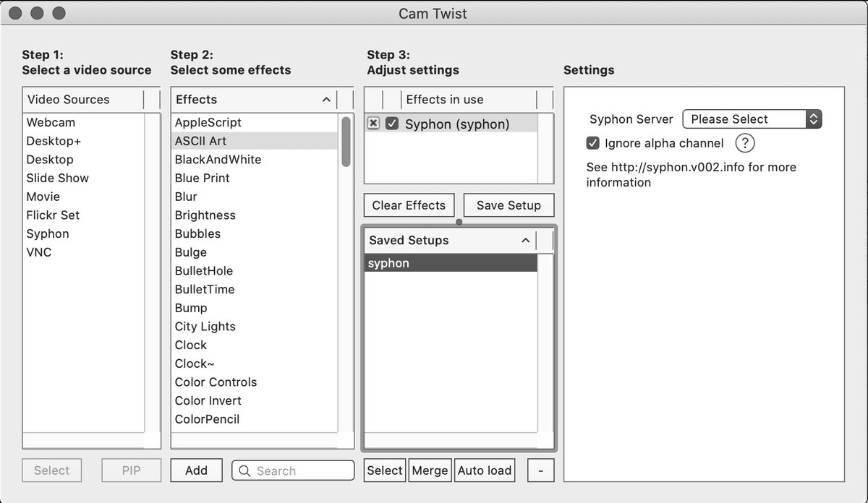Click the Effects list scrollbar thumb
The width and height of the screenshot is (868, 503).
[x=346, y=141]
